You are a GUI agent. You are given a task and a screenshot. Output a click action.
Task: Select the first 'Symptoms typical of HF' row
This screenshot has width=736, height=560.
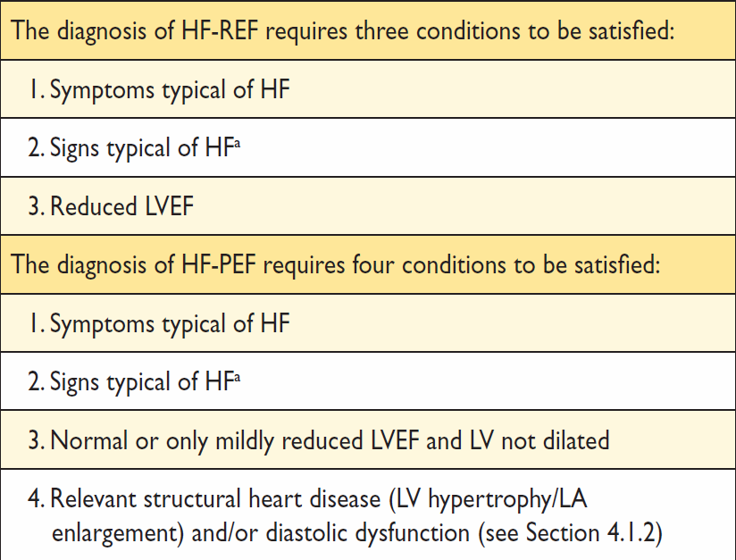click(x=368, y=88)
